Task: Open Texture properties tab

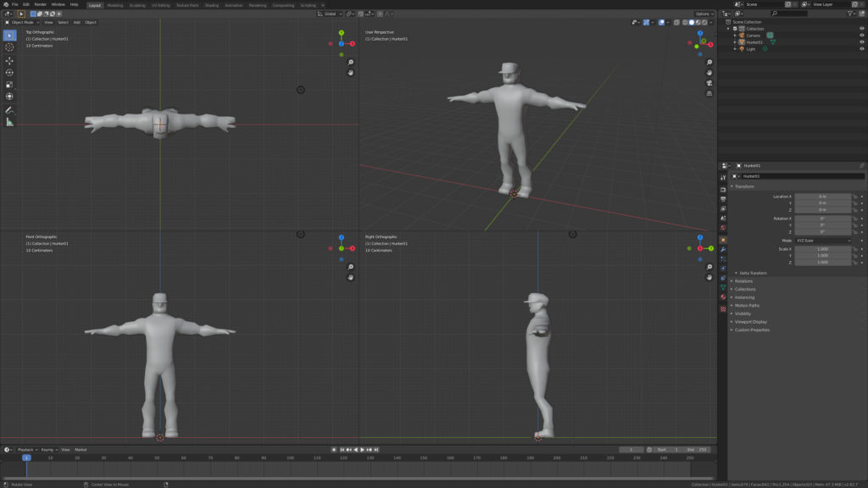Action: tap(723, 309)
